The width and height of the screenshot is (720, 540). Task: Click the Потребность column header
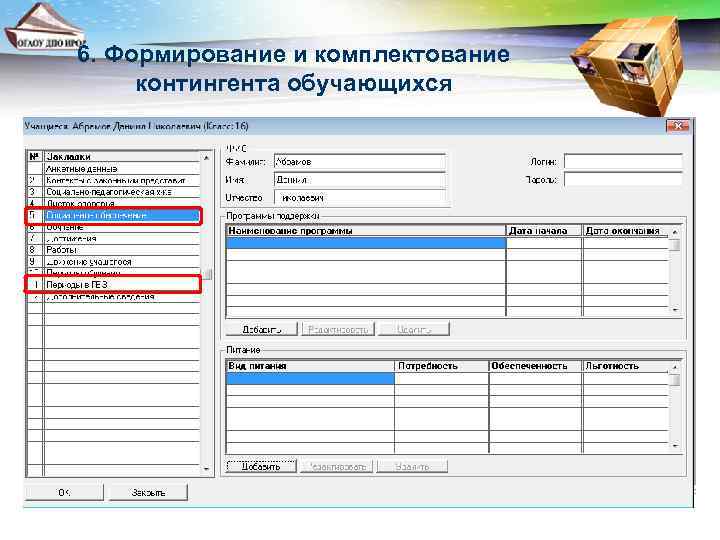[441, 366]
